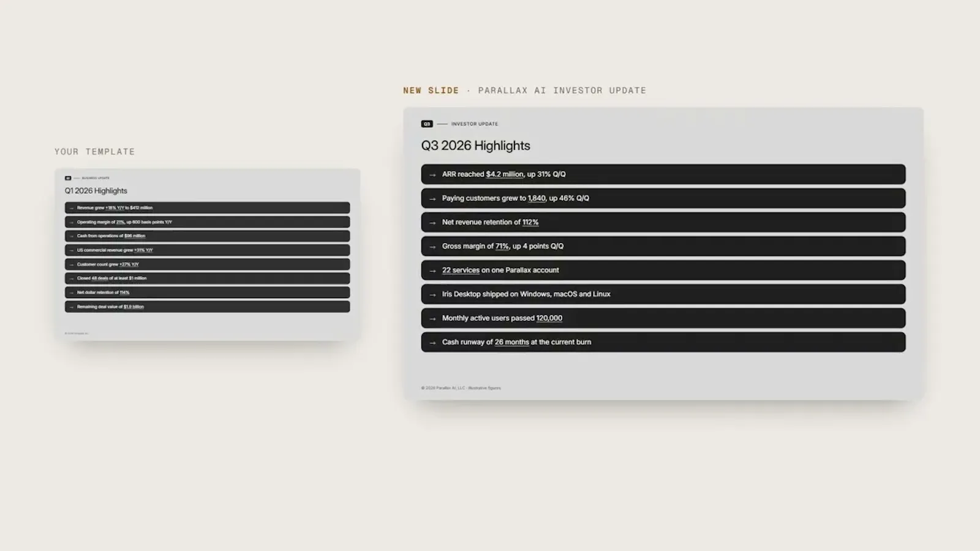Select the 'NEW SLIDE' heading label
The width and height of the screenshot is (980, 551).
tap(431, 90)
